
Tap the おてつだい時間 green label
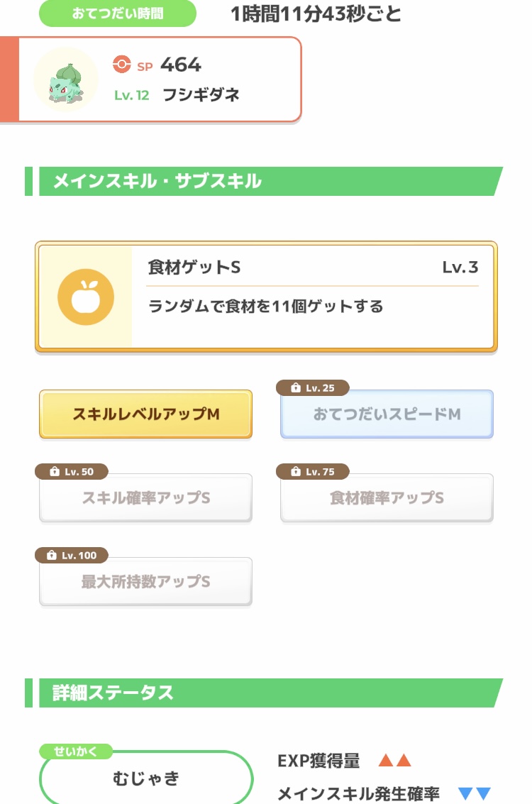point(117,13)
